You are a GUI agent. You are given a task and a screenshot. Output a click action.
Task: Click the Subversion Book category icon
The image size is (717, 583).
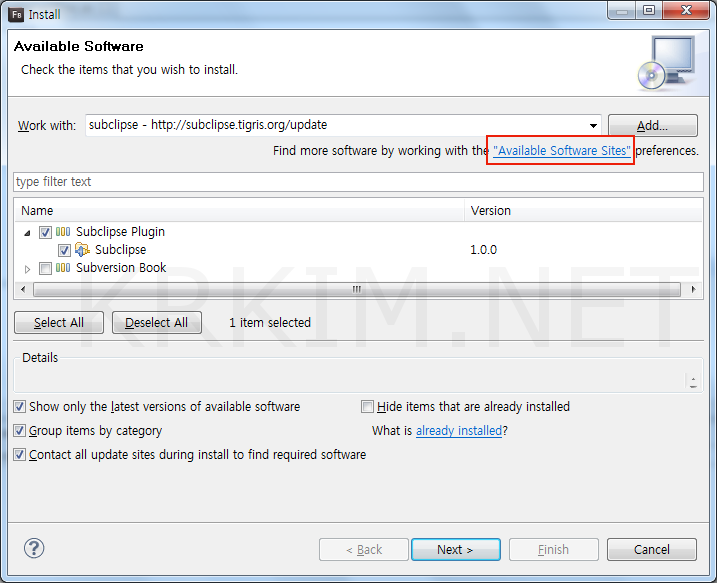point(63,267)
